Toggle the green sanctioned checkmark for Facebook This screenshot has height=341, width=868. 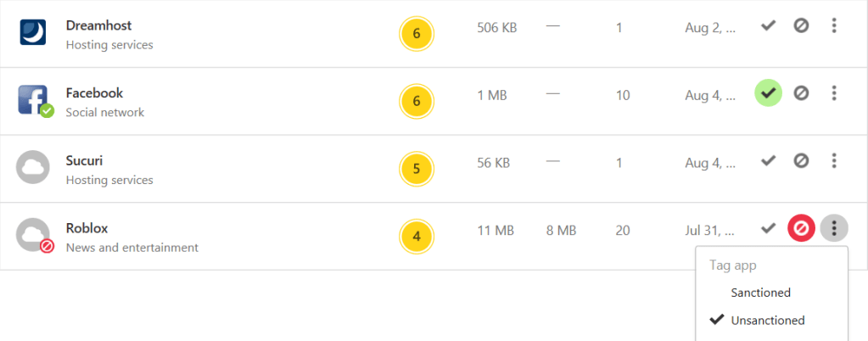[769, 93]
